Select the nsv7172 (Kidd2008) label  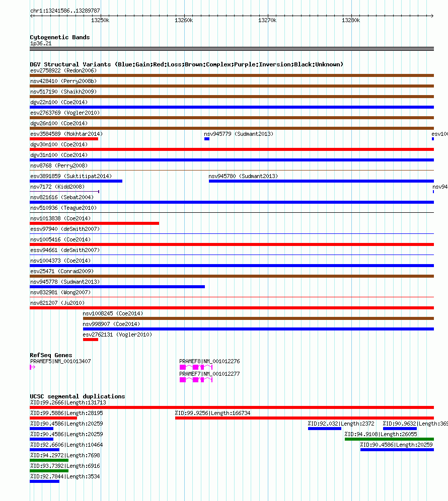coord(57,187)
